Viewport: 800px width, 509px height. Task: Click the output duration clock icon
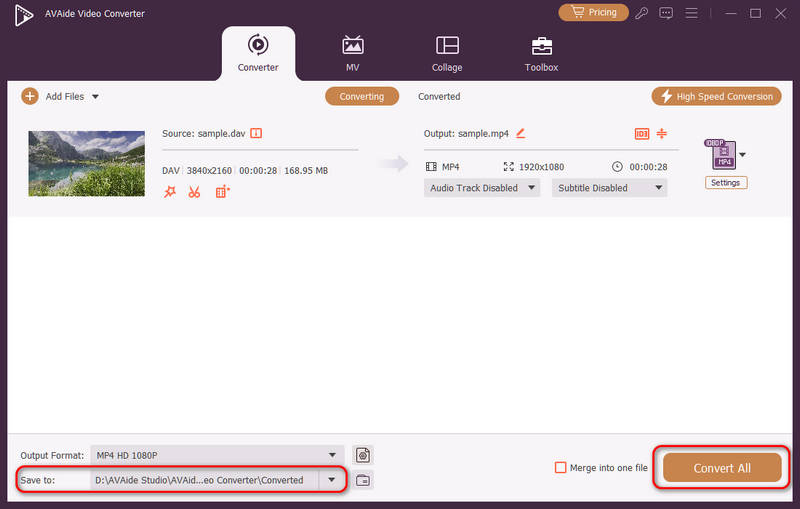[x=617, y=166]
